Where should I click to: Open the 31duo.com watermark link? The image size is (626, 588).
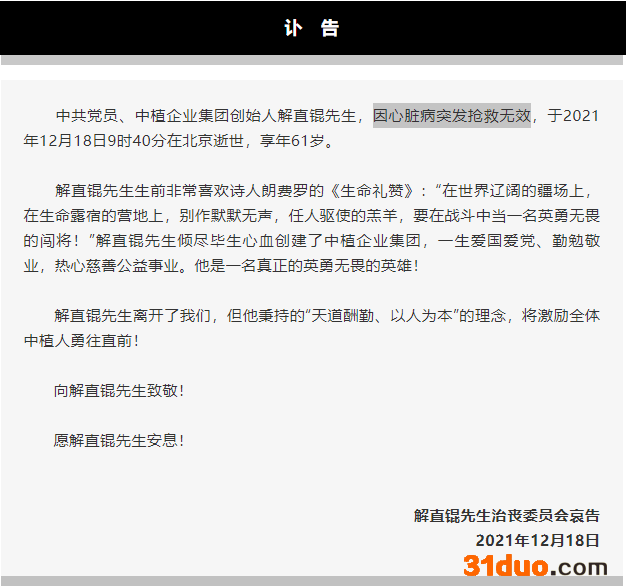pos(535,566)
